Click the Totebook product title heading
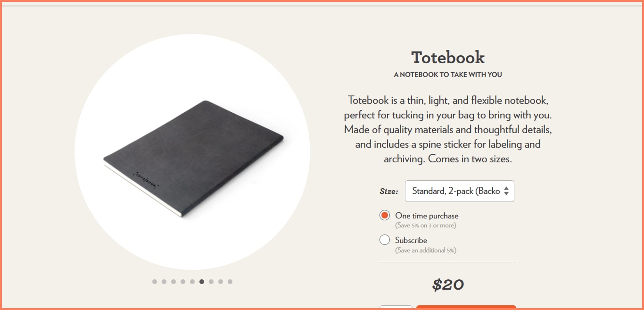 click(x=448, y=58)
